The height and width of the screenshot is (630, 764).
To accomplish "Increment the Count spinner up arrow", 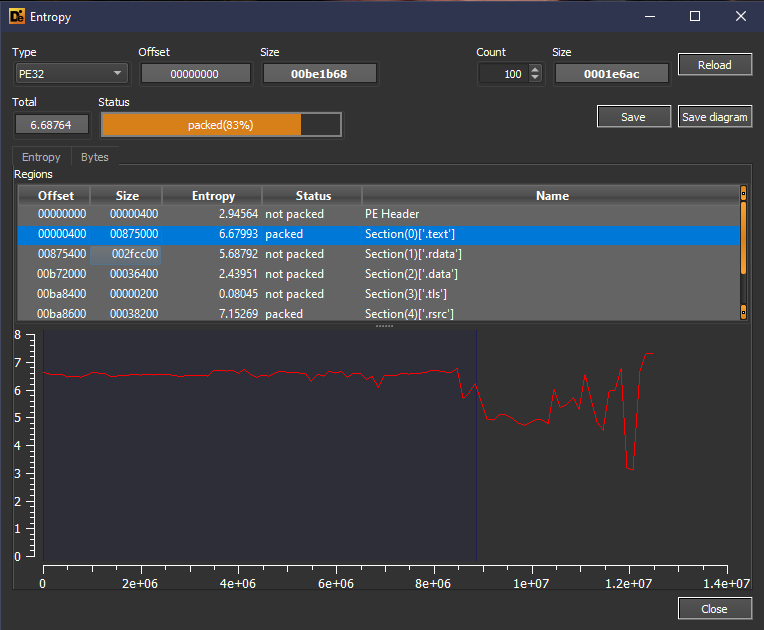I will tap(535, 69).
